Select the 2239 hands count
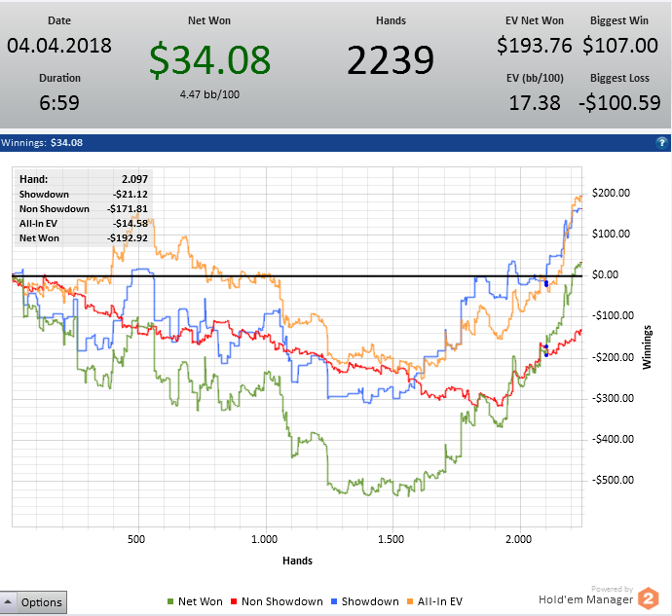Viewport: 672px width, 616px height. tap(391, 60)
